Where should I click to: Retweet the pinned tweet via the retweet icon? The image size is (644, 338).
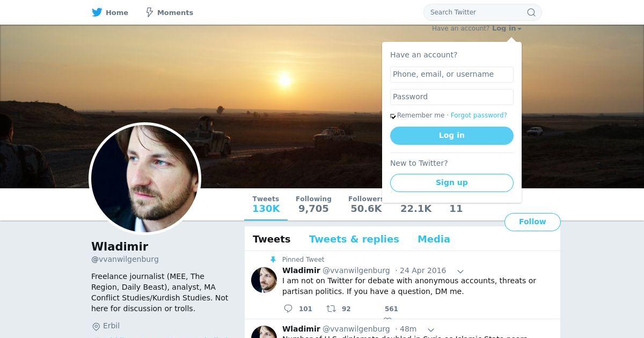click(x=331, y=308)
